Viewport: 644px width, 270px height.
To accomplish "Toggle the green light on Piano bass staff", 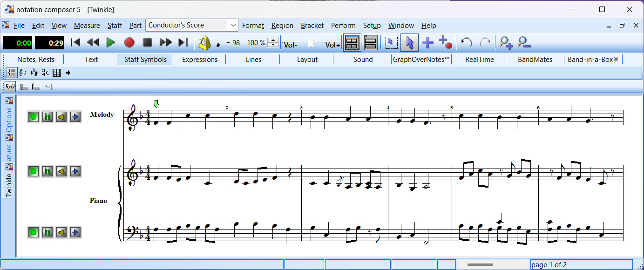I will point(33,232).
